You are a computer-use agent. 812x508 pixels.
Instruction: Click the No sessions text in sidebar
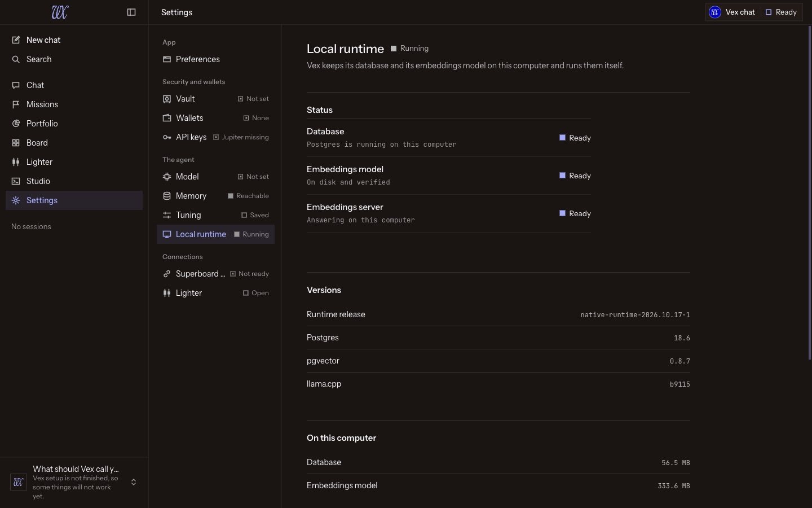pos(31,227)
